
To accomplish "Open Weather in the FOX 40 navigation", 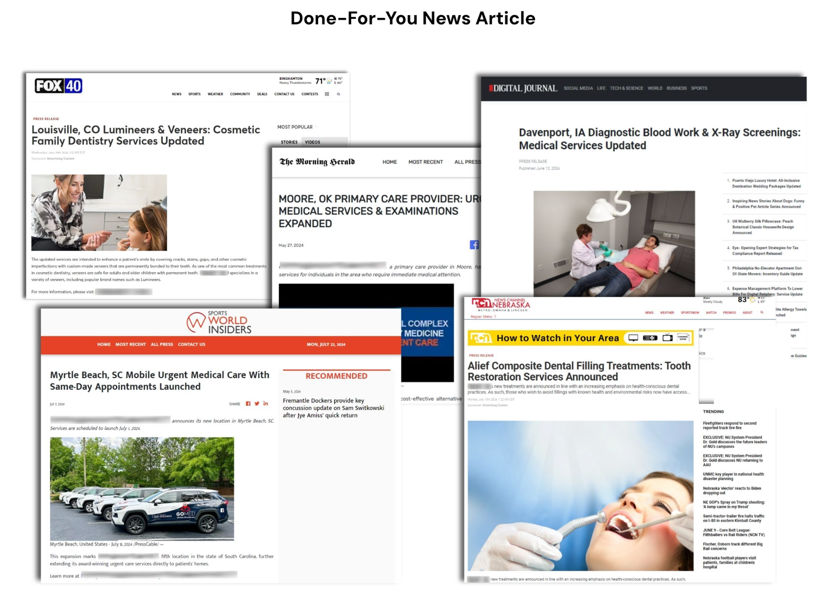I will click(215, 94).
